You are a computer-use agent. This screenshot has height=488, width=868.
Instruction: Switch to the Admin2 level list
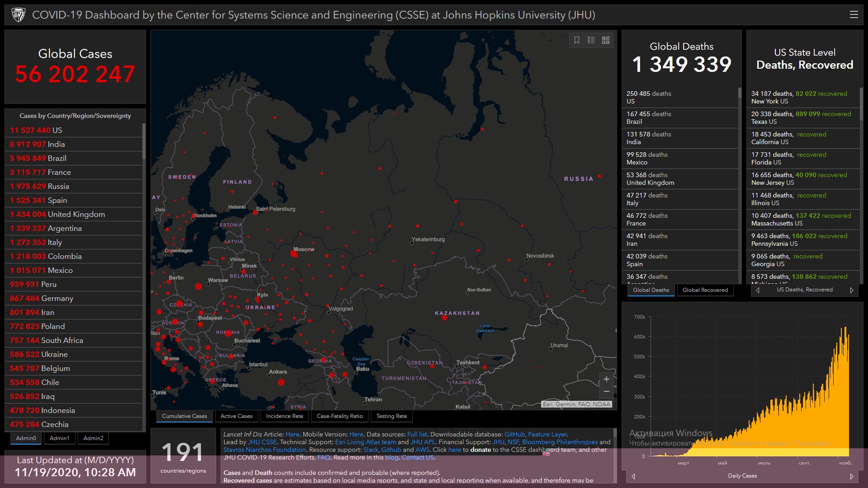(93, 438)
